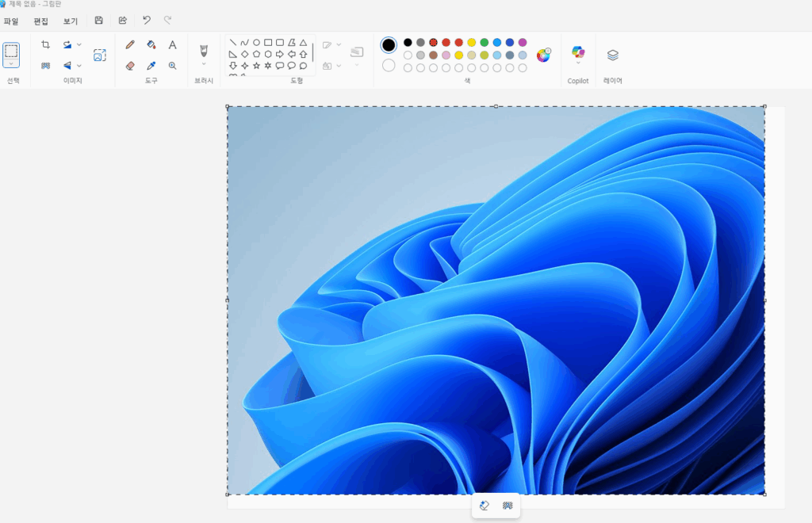Viewport: 812px width, 523px height.
Task: Pick the yellow swatch in top row
Action: pyautogui.click(x=471, y=43)
